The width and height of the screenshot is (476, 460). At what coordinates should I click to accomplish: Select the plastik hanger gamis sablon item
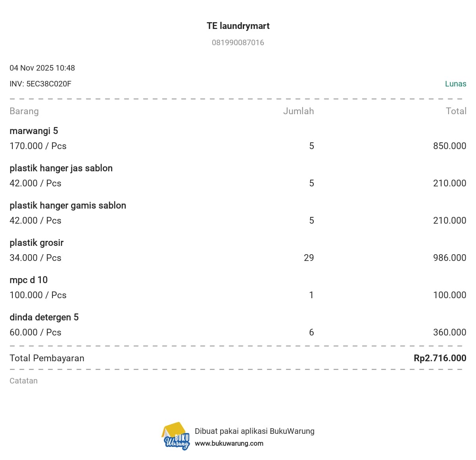[x=68, y=205]
